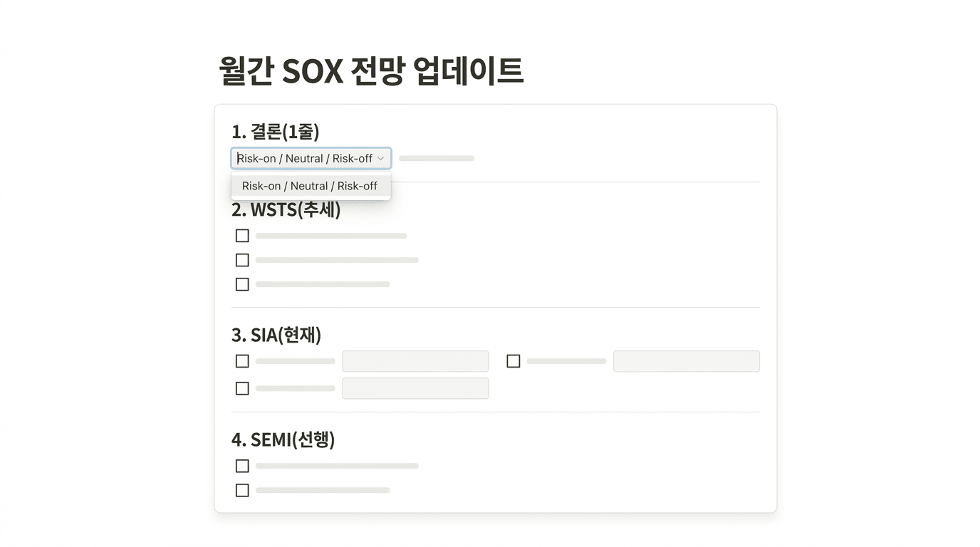Check the third checkbox under 2. WSTS(추세)
This screenshot has height=547, width=980.
coord(241,283)
